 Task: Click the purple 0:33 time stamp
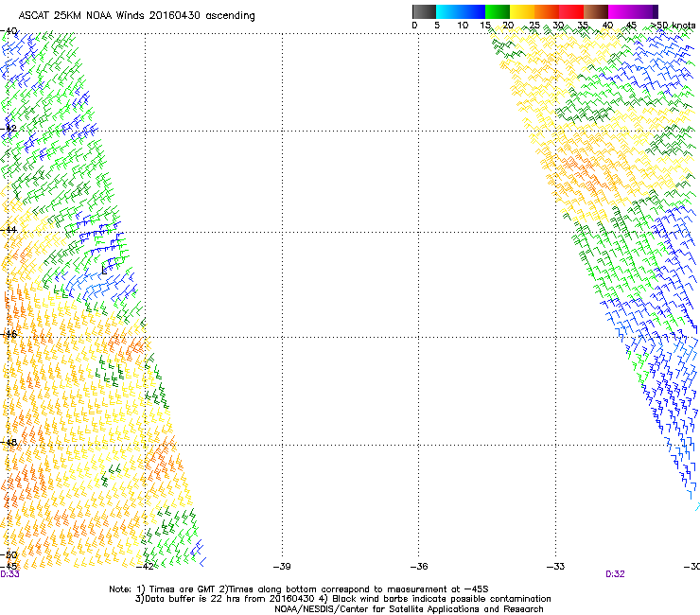point(9,574)
